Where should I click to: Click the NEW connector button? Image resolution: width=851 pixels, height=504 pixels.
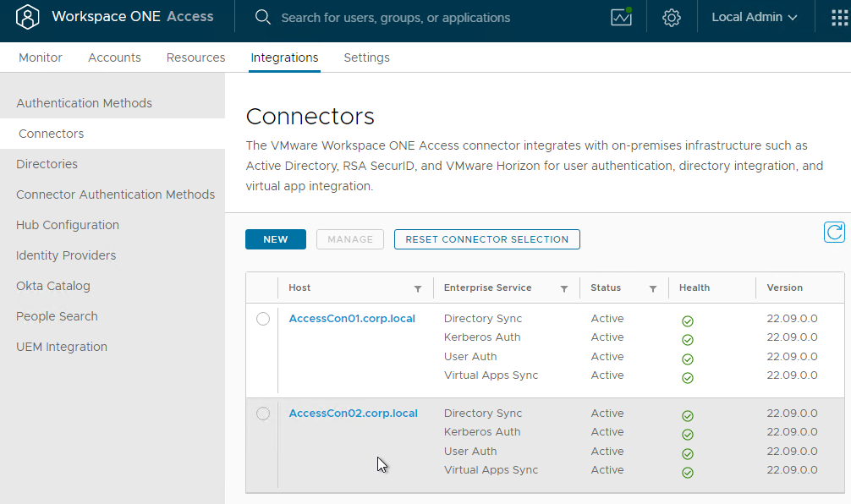pyautogui.click(x=276, y=239)
